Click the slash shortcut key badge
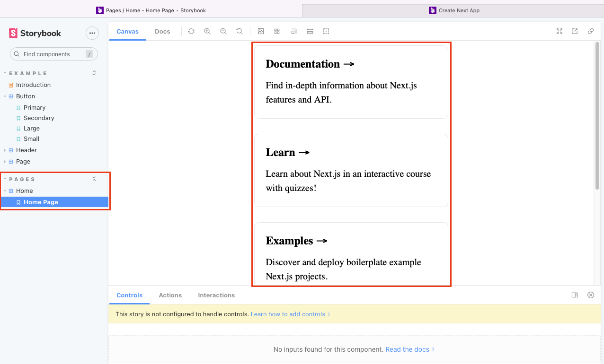604x364 pixels. tap(89, 54)
